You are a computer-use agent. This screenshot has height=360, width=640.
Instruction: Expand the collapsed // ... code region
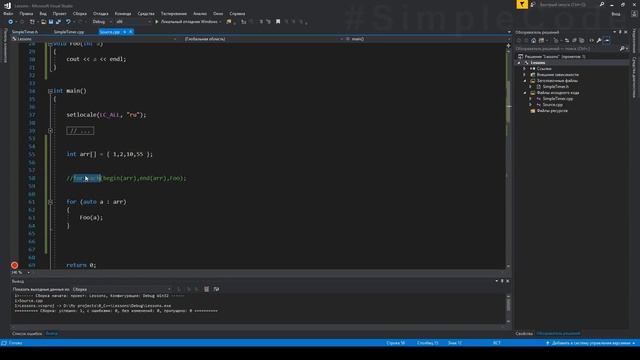(x=50, y=131)
